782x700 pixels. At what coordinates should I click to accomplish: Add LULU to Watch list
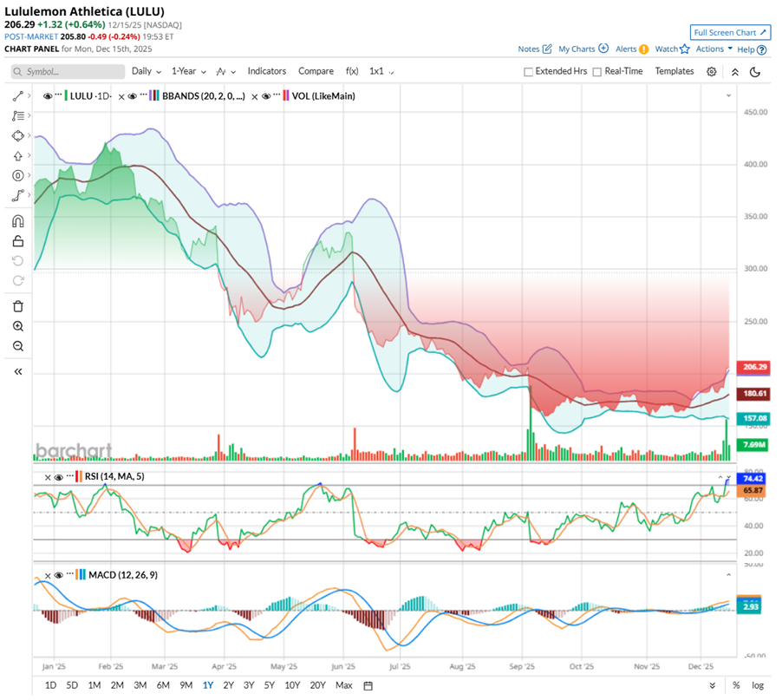tap(672, 49)
